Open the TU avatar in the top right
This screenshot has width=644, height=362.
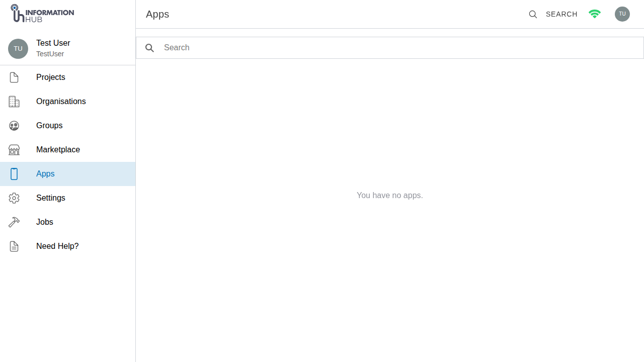point(622,14)
